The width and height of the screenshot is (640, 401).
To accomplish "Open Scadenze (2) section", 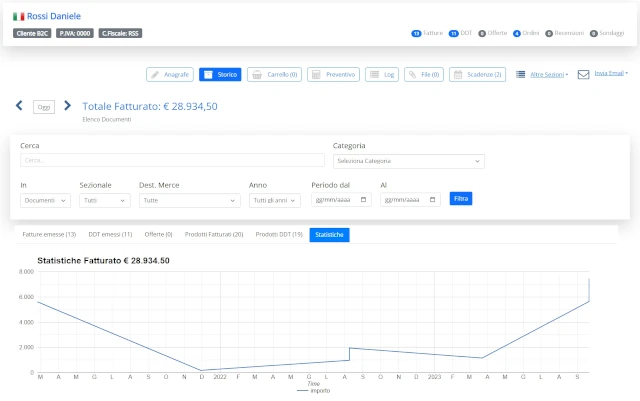I will click(x=477, y=75).
